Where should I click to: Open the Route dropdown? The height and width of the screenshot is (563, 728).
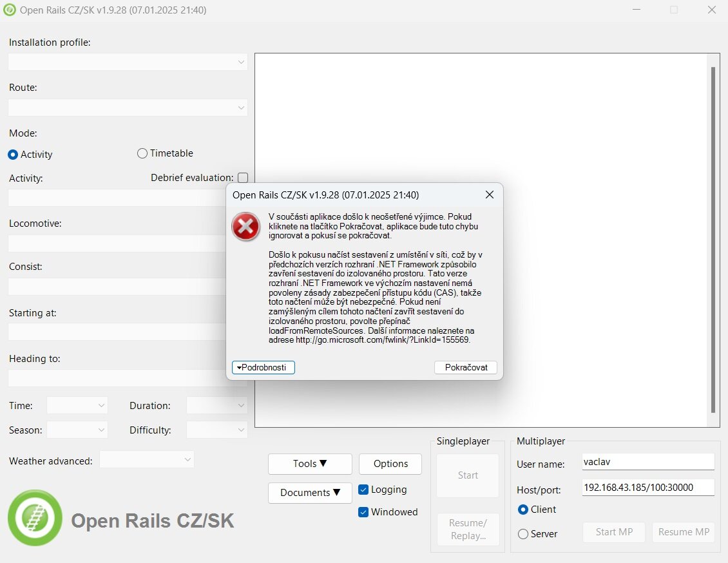[x=128, y=108]
